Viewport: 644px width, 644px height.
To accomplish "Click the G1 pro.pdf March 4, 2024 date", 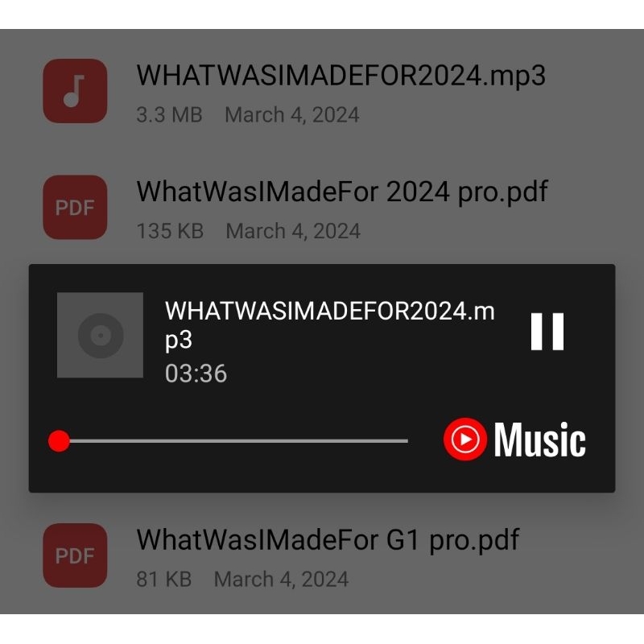I will coord(281,580).
